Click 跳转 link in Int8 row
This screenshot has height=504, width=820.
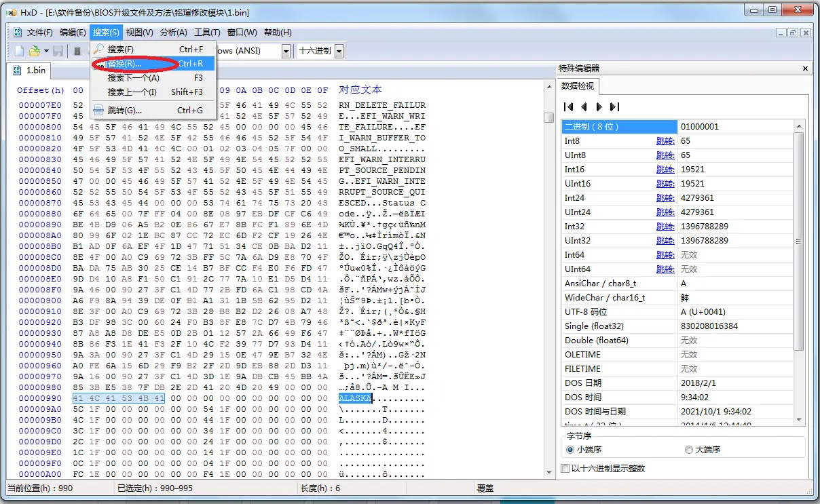[665, 141]
